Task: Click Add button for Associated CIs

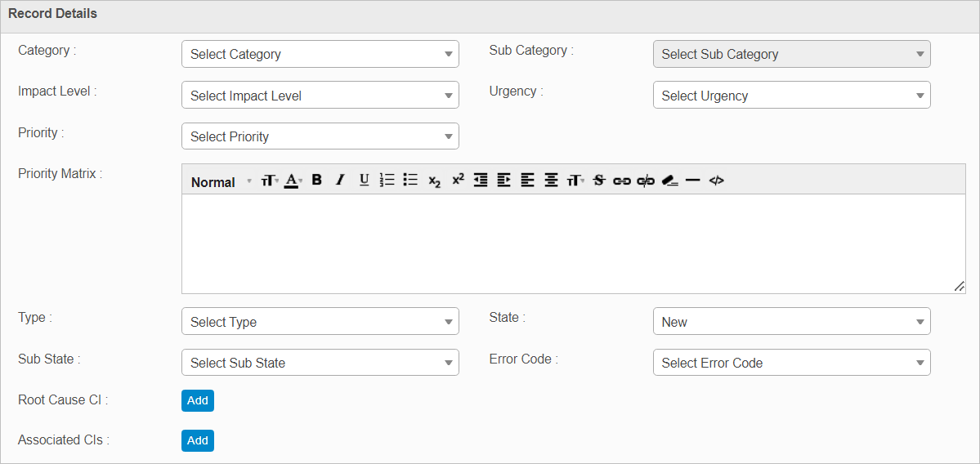Action: tap(198, 440)
